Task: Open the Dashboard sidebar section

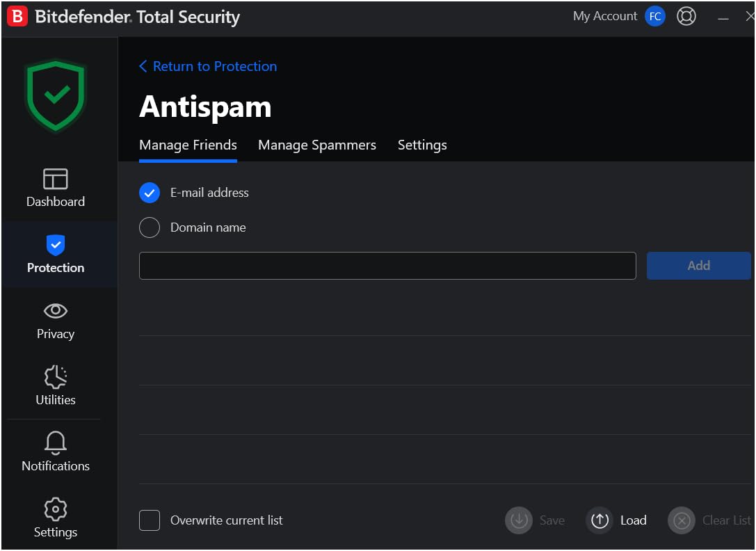Action: point(56,188)
